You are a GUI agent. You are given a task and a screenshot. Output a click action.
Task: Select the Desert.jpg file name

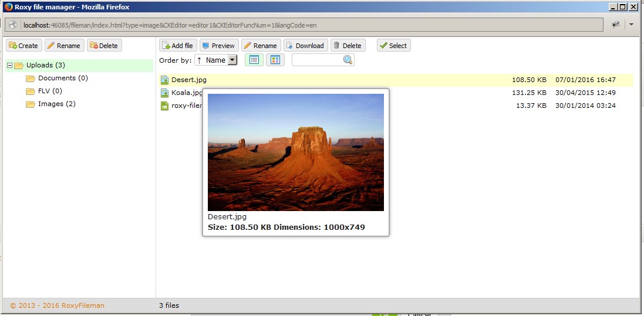pos(189,80)
